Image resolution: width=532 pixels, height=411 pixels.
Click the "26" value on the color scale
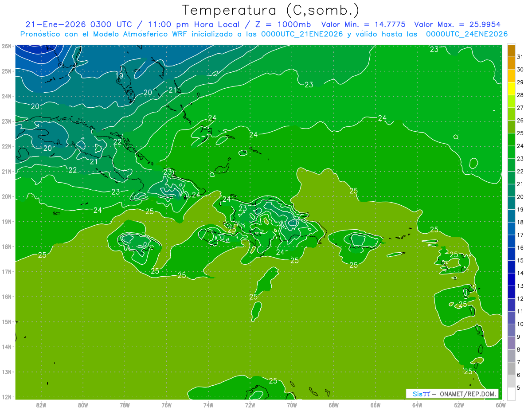pyautogui.click(x=520, y=121)
